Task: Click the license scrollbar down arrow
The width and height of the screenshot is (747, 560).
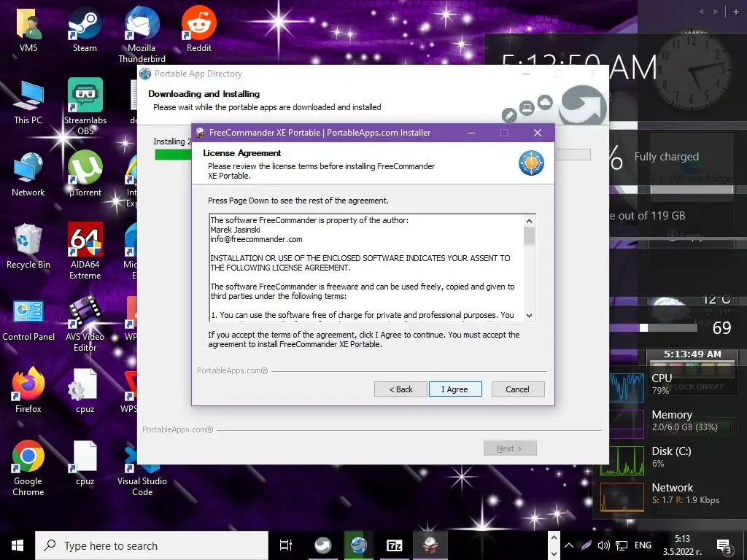Action: point(530,315)
